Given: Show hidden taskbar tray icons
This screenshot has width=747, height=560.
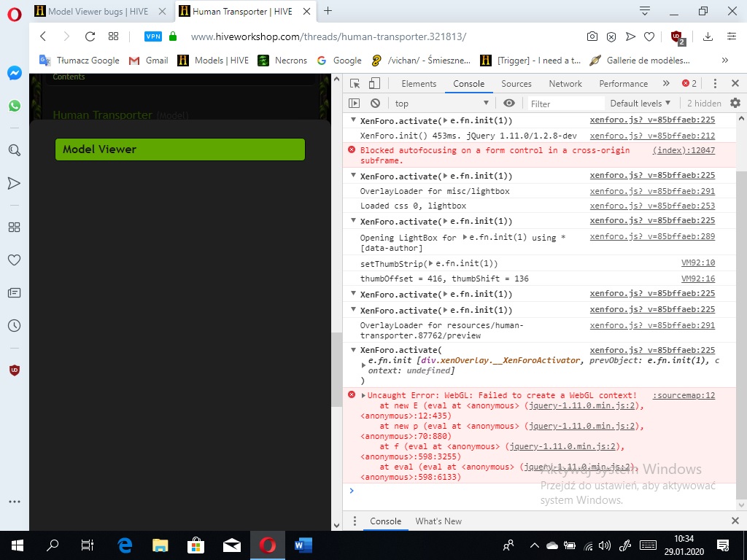Looking at the screenshot, I should click(x=534, y=545).
